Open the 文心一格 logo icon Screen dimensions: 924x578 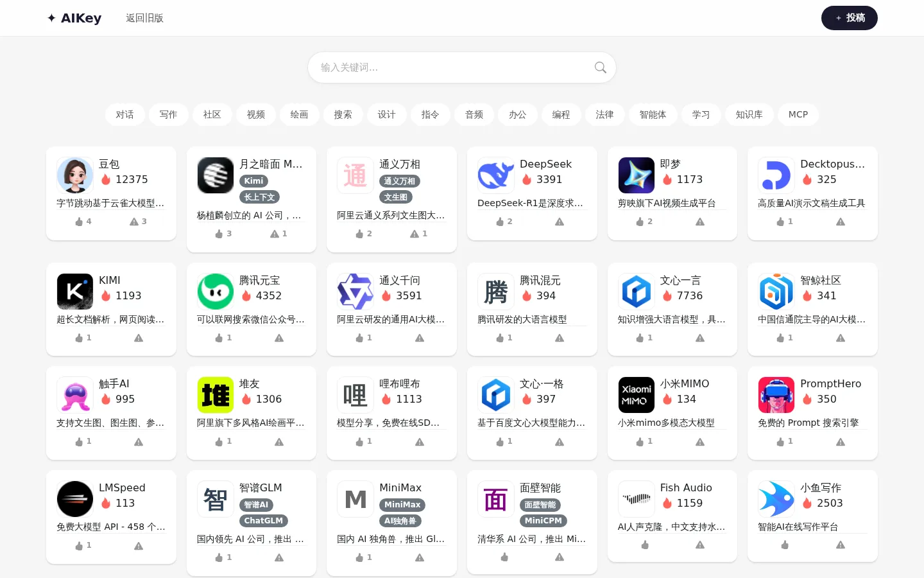click(x=496, y=395)
